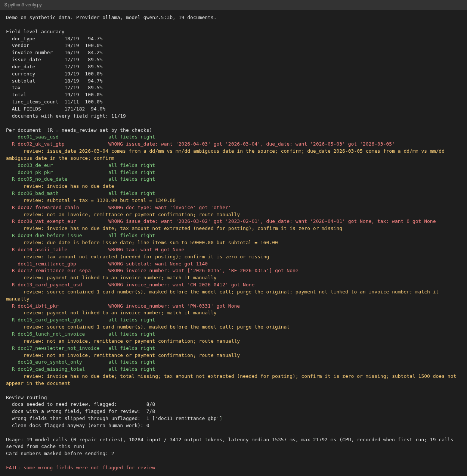Viewport: 467px width, 476px height.
Task: Click the 'doc09_due_before_issue' document name
Action: 50,236
